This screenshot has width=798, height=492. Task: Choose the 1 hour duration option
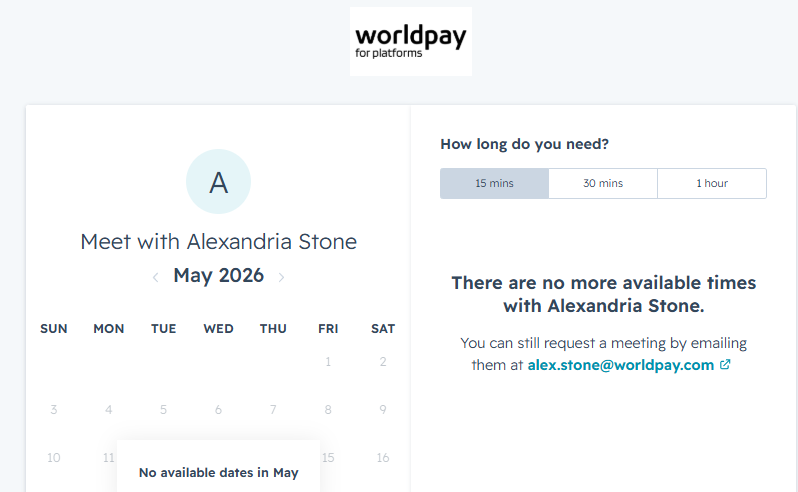[x=712, y=183]
